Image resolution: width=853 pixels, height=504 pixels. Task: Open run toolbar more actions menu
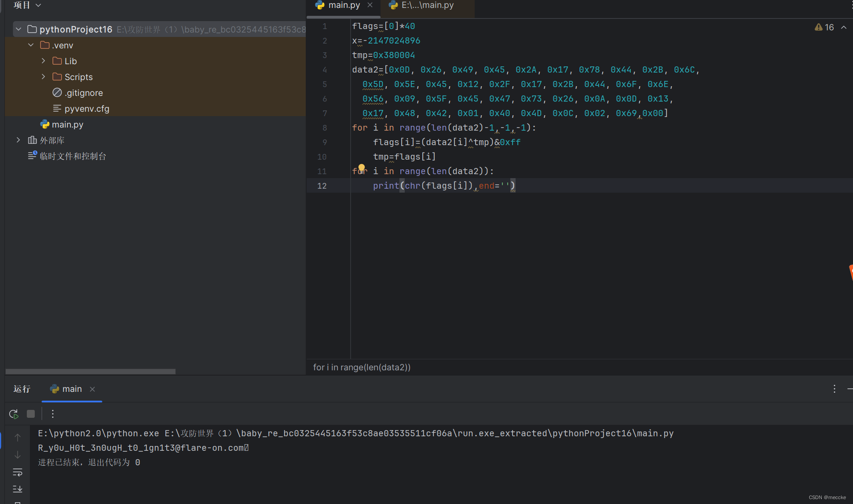click(x=53, y=414)
